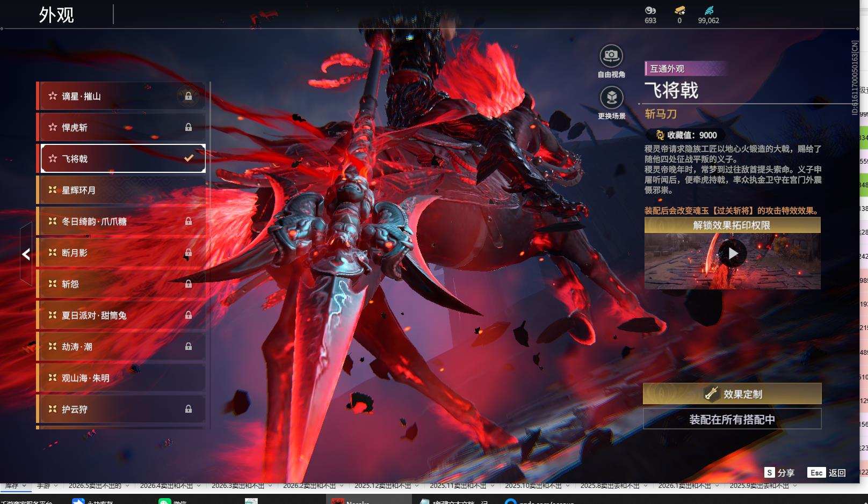This screenshot has height=504, width=868.
Task: Click the swirl icon beside 收藏值
Action: [x=660, y=135]
